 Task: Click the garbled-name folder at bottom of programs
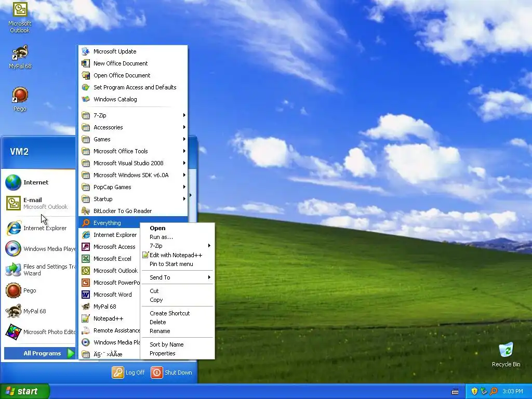pos(109,354)
